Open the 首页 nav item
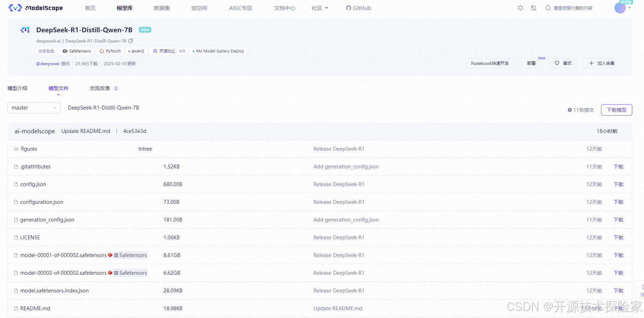This screenshot has width=644, height=318. (x=90, y=8)
